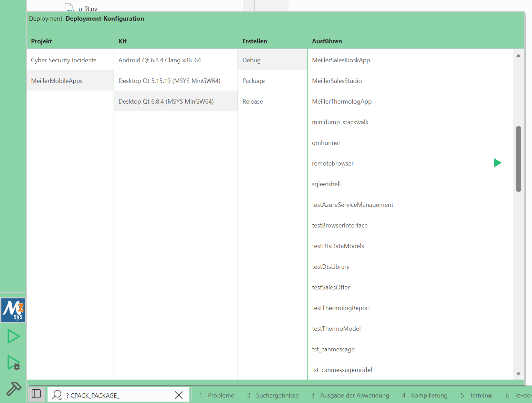Screen dimensions: 532x403
Task: Clear the locator search with X icon
Action: [x=179, y=395]
